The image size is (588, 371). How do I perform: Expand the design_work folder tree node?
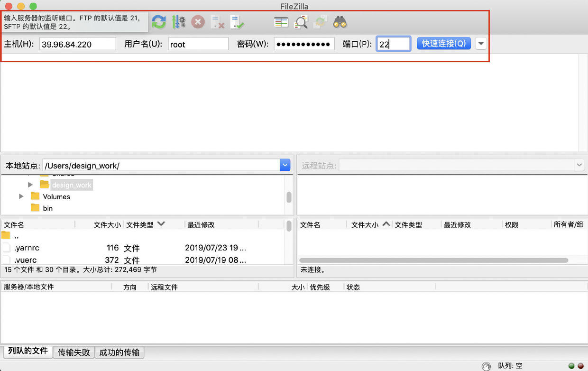click(x=30, y=185)
